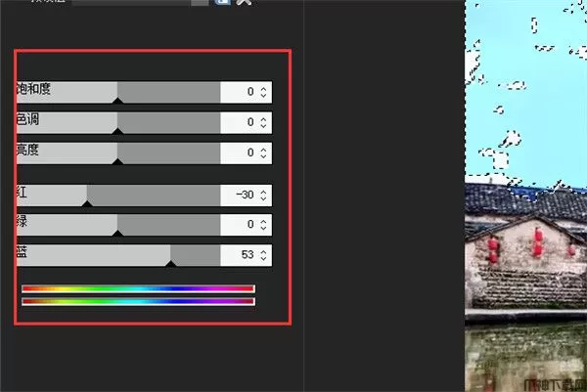
Task: Click the 饱和度 saturation slider handle
Action: (x=117, y=101)
